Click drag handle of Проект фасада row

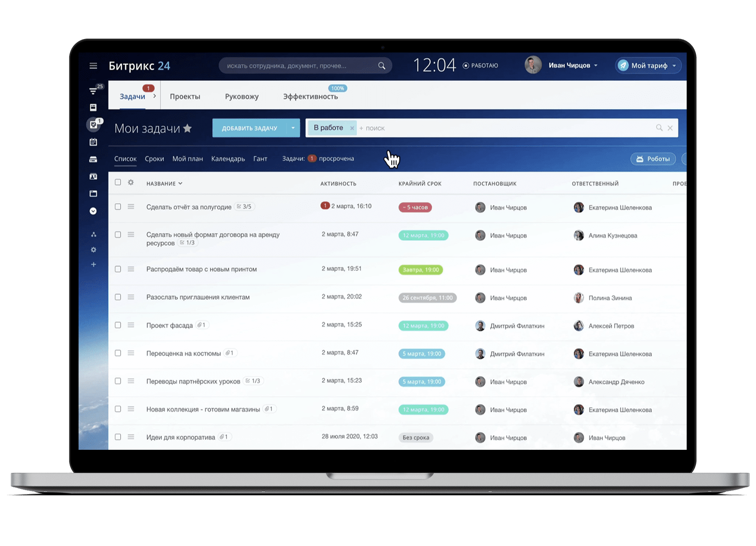coord(131,325)
